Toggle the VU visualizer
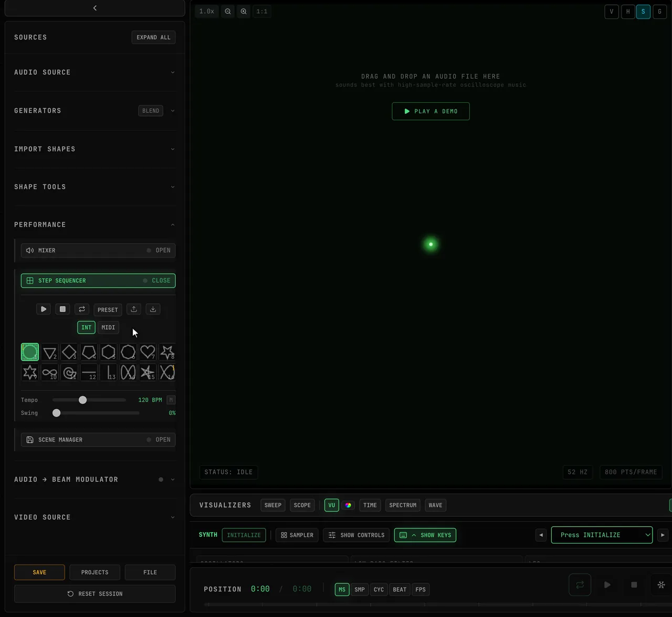 331,505
